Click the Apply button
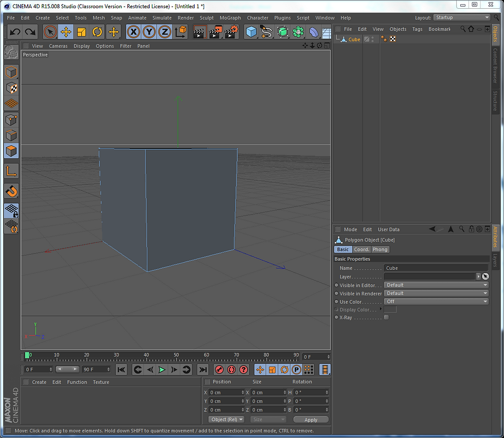The height and width of the screenshot is (438, 504). tap(311, 419)
